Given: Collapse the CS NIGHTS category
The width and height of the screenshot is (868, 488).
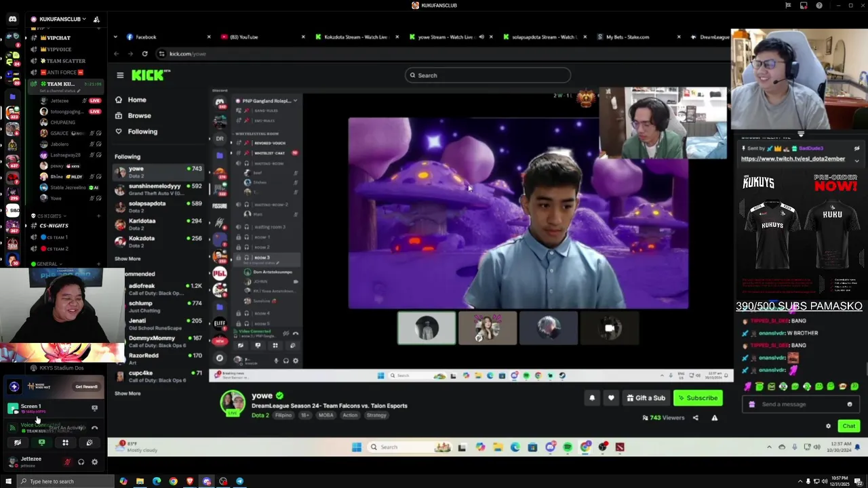Looking at the screenshot, I should coord(50,216).
